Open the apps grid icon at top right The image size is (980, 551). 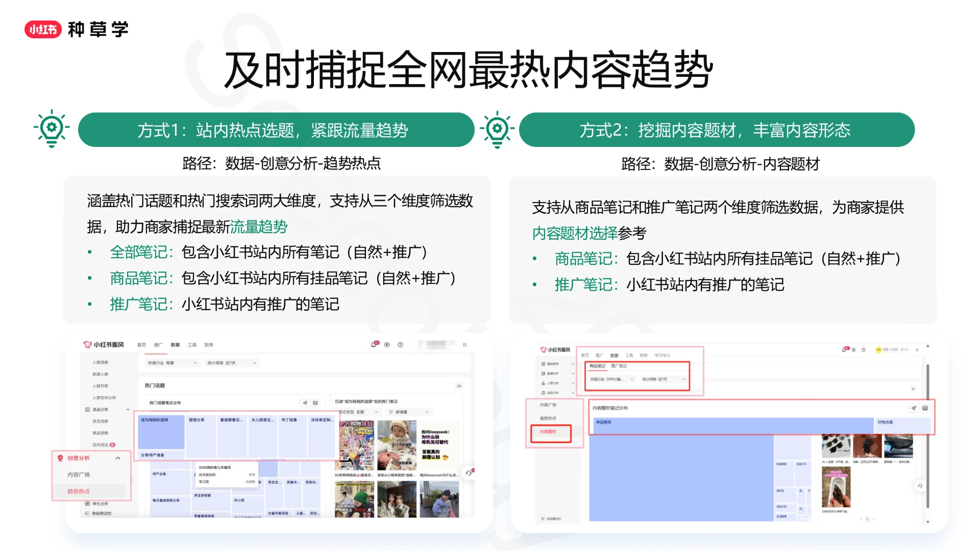465,345
